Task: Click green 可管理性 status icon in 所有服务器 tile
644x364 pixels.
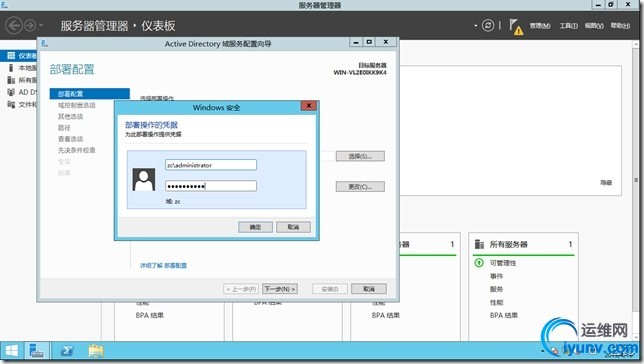Action: [479, 263]
